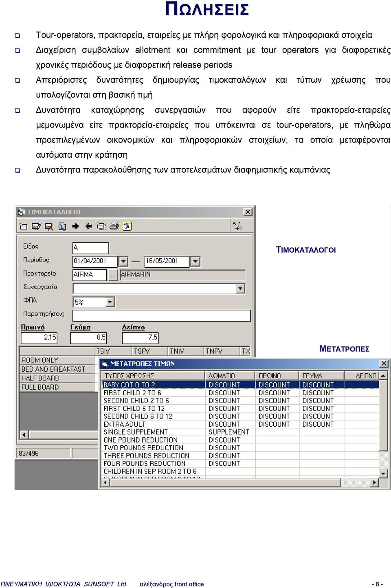Click the Exit toolbar icon
This screenshot has width=391, height=588.
point(127,226)
